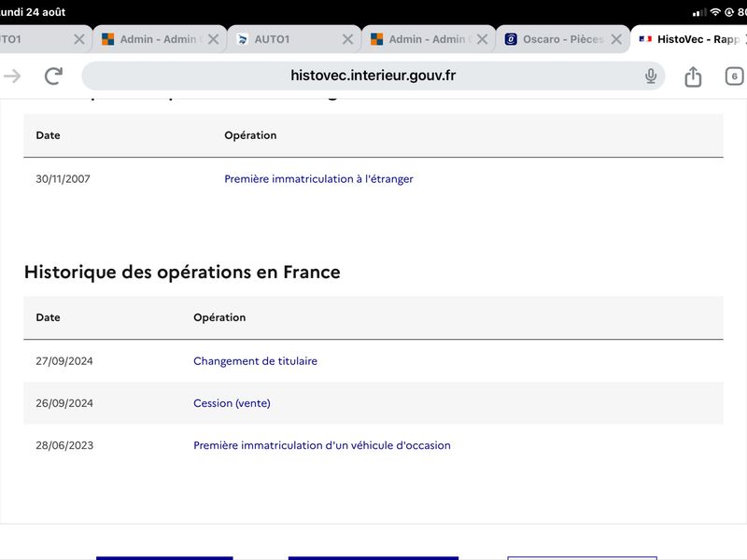Open the Cession (vente) link
This screenshot has width=747, height=560.
(232, 403)
